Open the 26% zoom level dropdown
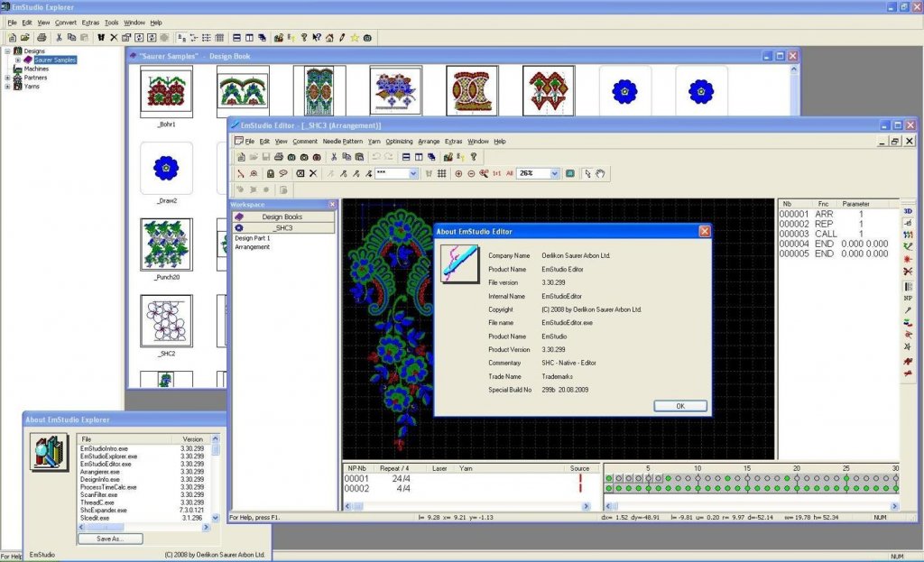Screen dimensions: 924x562 pos(554,174)
